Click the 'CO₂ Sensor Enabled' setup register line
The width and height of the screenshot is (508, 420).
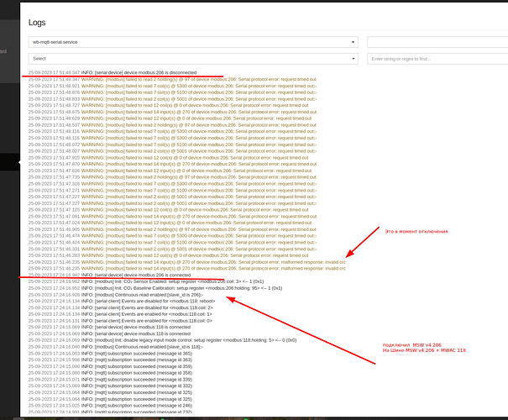146,281
